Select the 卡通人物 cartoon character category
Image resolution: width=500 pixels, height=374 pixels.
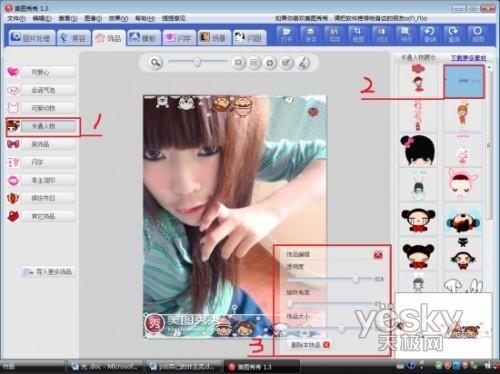coord(43,126)
